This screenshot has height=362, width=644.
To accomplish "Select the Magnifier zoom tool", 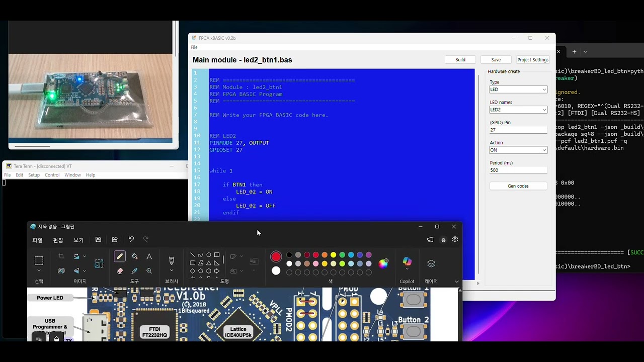I will [149, 271].
